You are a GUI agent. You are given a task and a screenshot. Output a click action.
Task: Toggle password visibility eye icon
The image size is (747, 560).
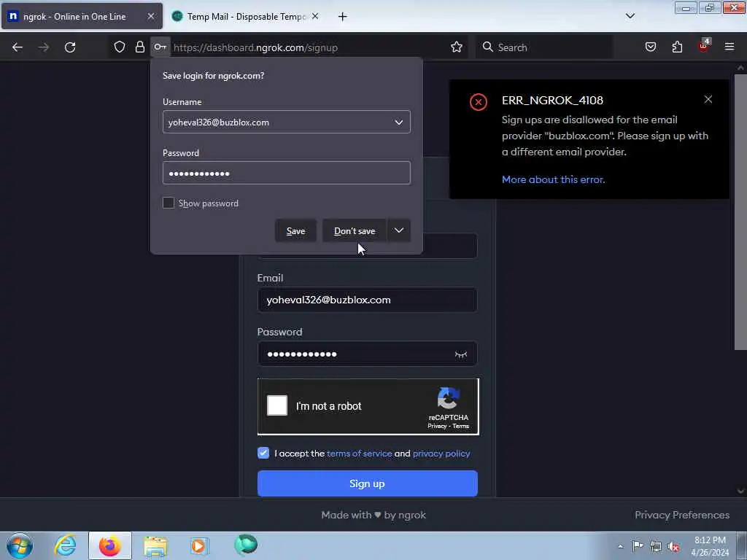coord(461,354)
